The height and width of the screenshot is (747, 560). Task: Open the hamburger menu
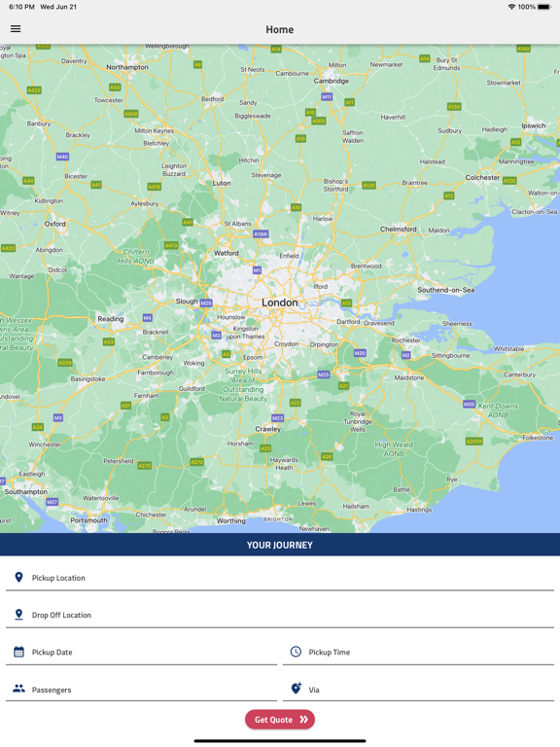point(16,29)
